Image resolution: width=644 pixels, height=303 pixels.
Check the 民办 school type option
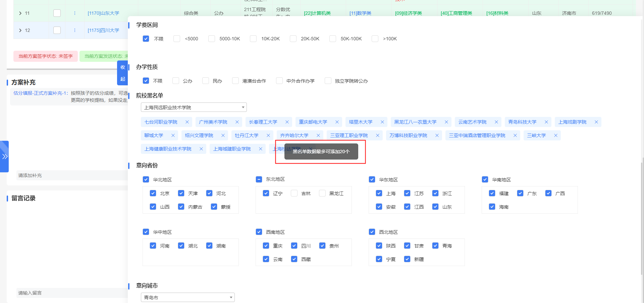click(205, 81)
